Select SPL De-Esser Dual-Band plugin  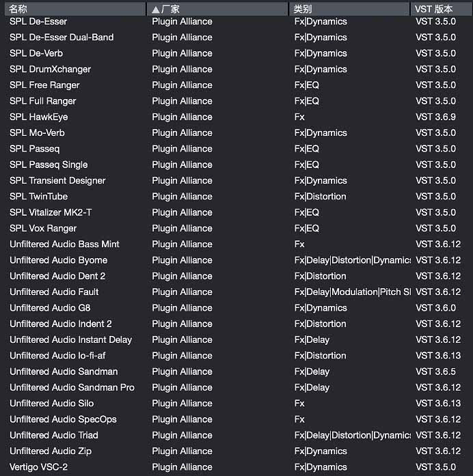(236, 38)
